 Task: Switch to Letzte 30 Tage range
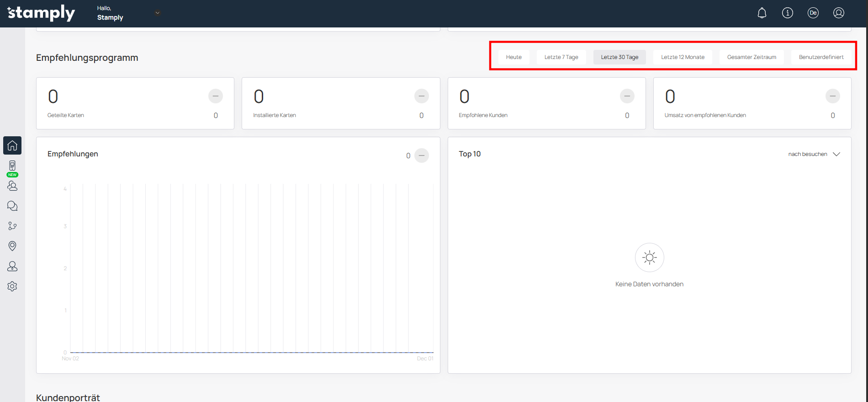[619, 57]
